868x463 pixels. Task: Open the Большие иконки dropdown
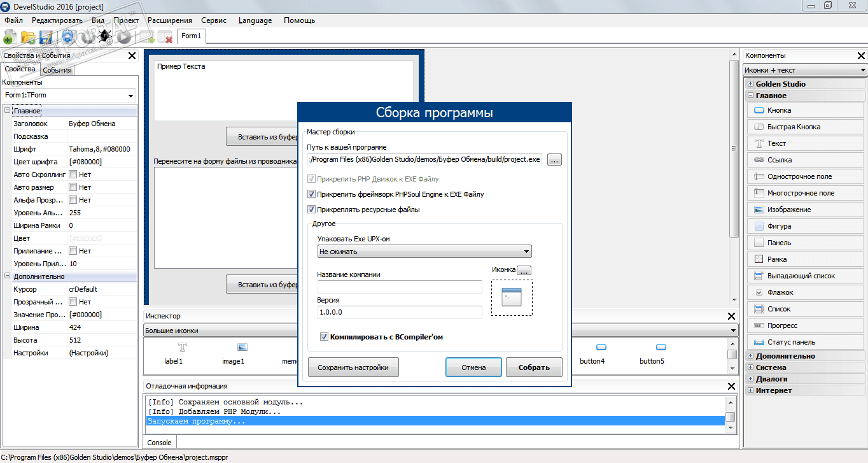[440, 331]
